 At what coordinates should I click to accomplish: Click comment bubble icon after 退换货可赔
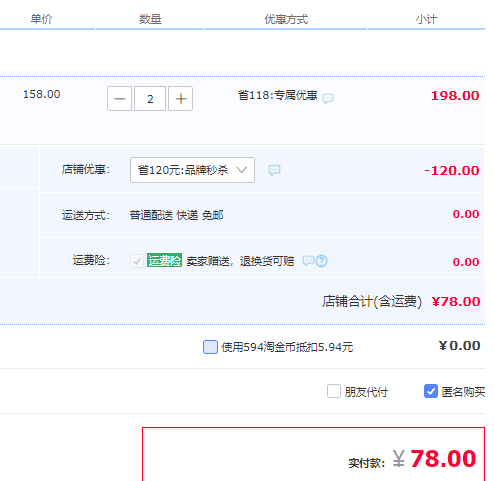tap(308, 260)
